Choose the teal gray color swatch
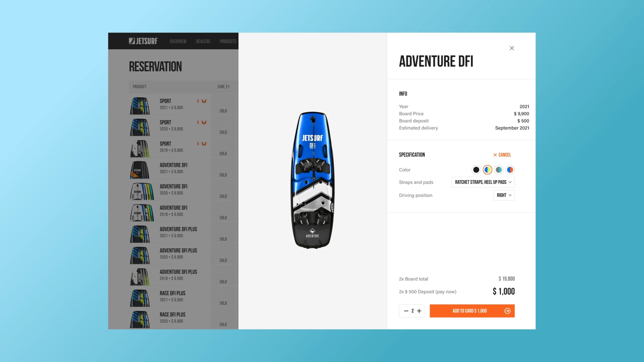This screenshot has width=644, height=362. (499, 170)
